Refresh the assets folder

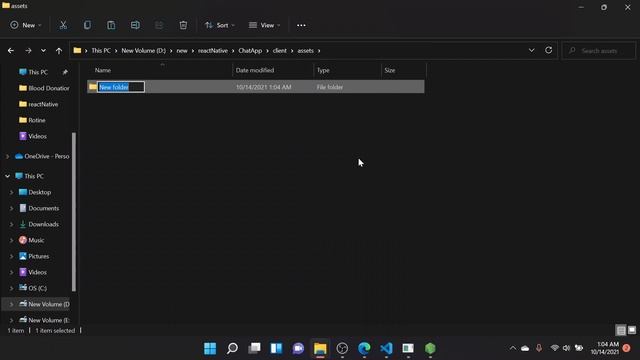[549, 50]
